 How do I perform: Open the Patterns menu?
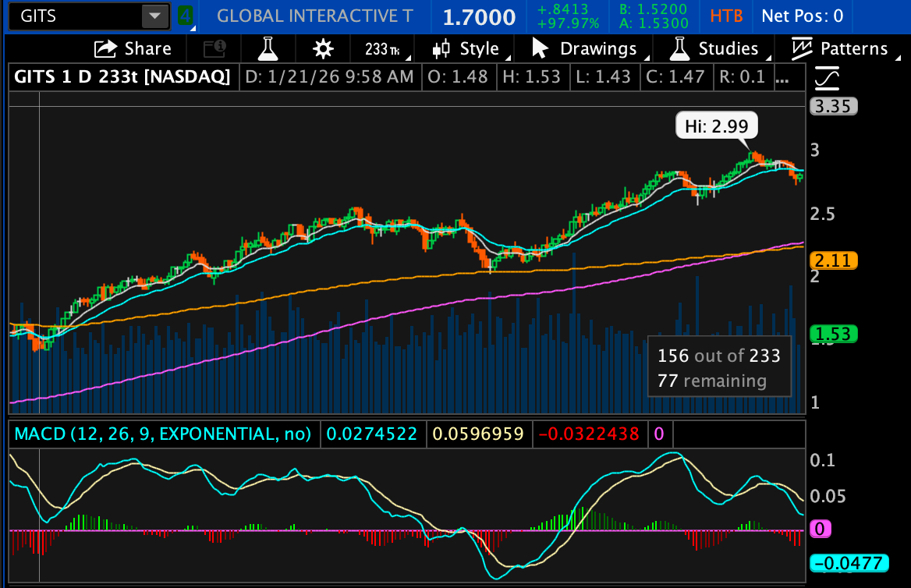(841, 49)
